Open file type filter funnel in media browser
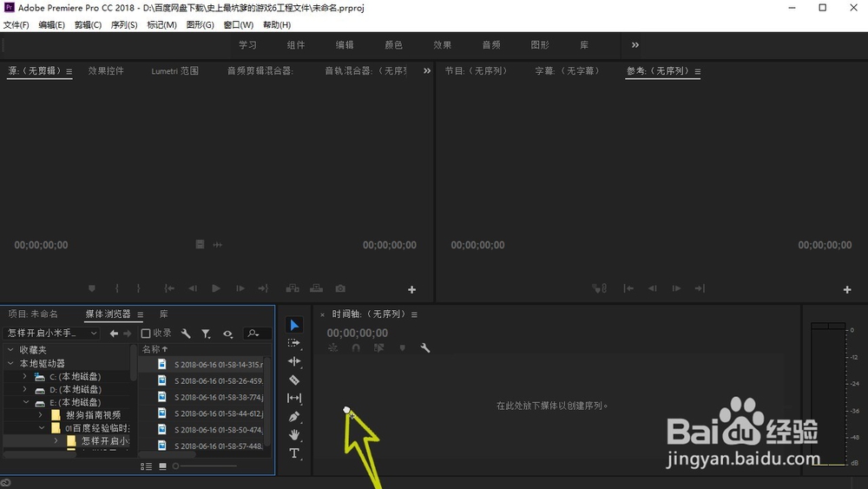 click(206, 334)
